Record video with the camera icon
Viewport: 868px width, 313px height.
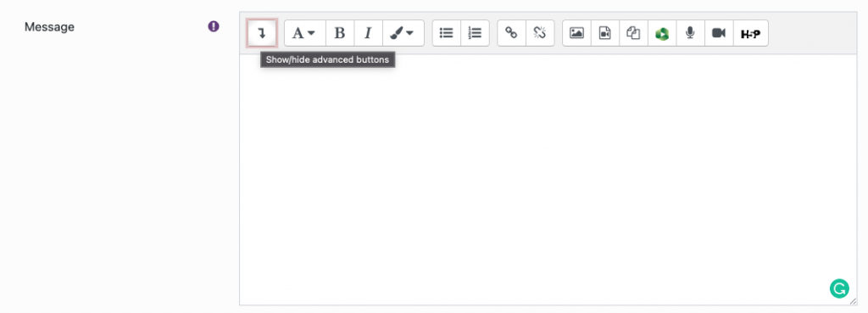coord(719,33)
